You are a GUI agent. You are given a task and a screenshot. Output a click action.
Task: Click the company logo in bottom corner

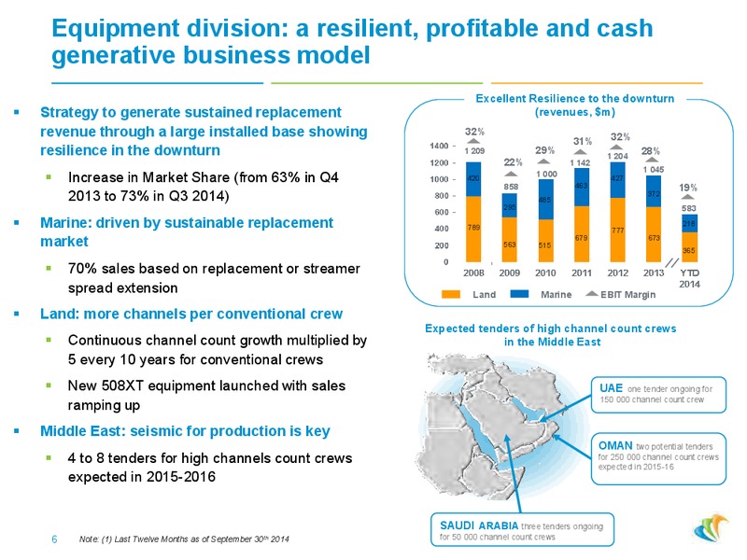[x=711, y=527]
